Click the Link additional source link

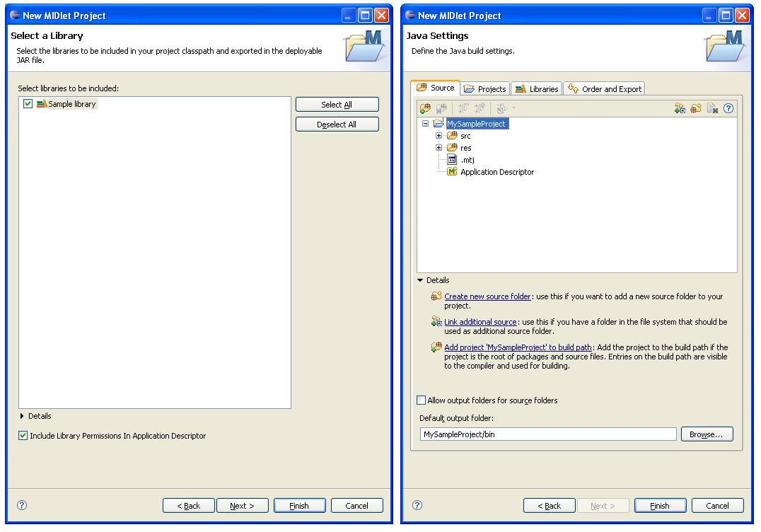click(x=480, y=321)
